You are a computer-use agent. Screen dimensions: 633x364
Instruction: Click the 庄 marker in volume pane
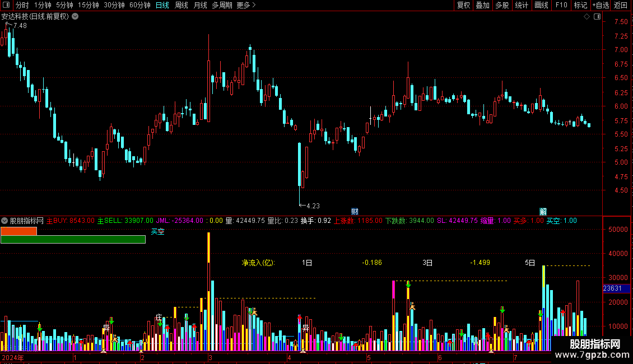[x=159, y=318]
